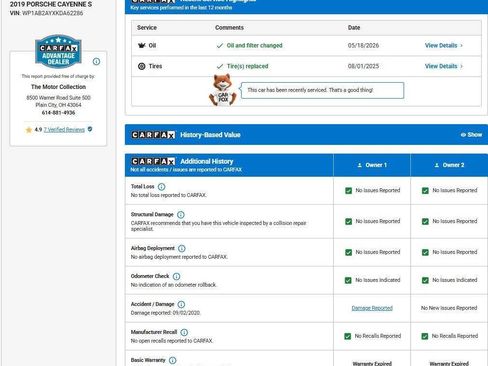The image size is (488, 366).
Task: Open the Airbag Deployment info icon
Action: click(182, 248)
